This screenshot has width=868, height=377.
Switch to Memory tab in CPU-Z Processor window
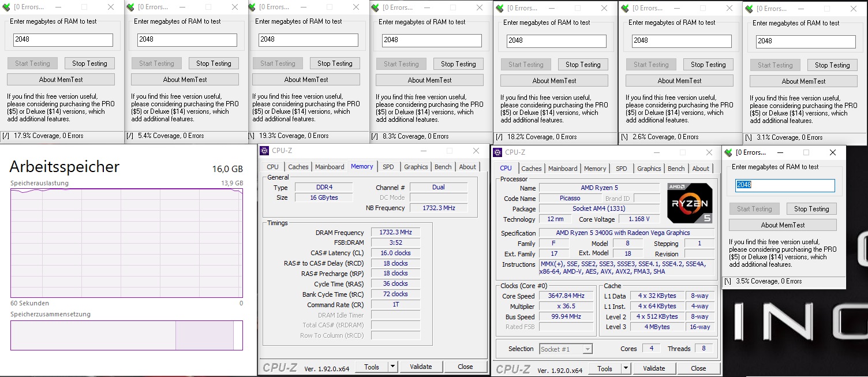coord(595,169)
